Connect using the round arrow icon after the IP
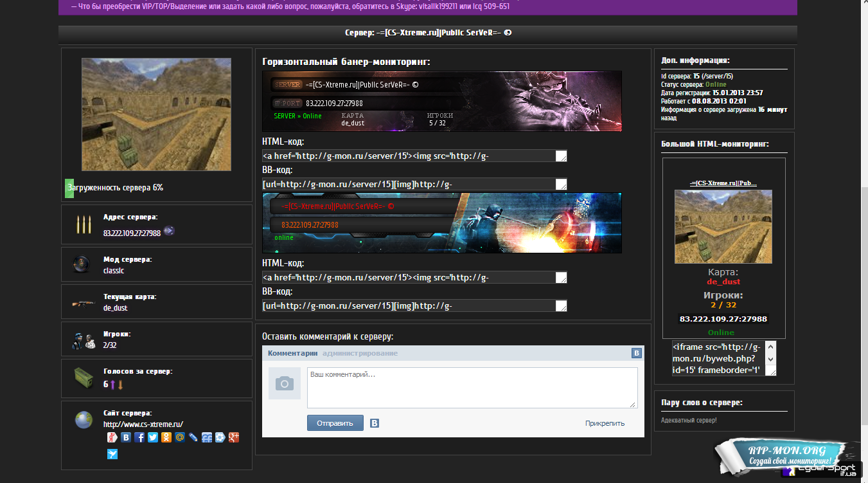Image resolution: width=868 pixels, height=483 pixels. 169,230
